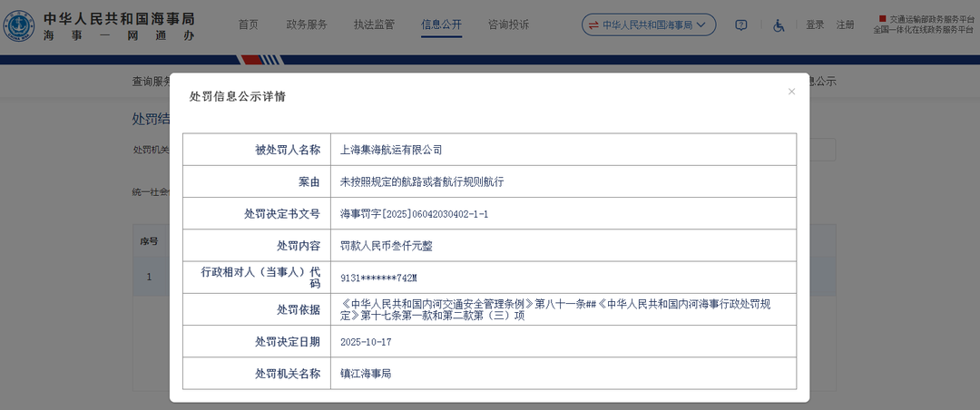Close the penalty details dialog
Viewport: 980px width, 410px height.
pyautogui.click(x=792, y=92)
